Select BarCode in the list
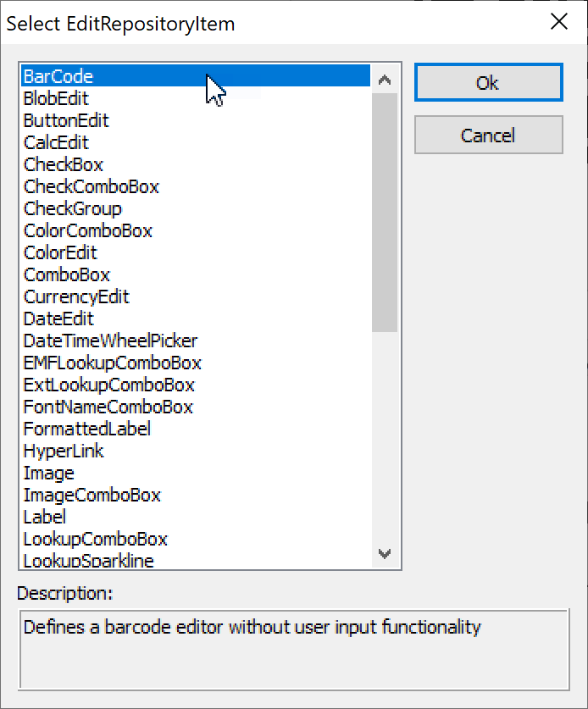 (58, 76)
